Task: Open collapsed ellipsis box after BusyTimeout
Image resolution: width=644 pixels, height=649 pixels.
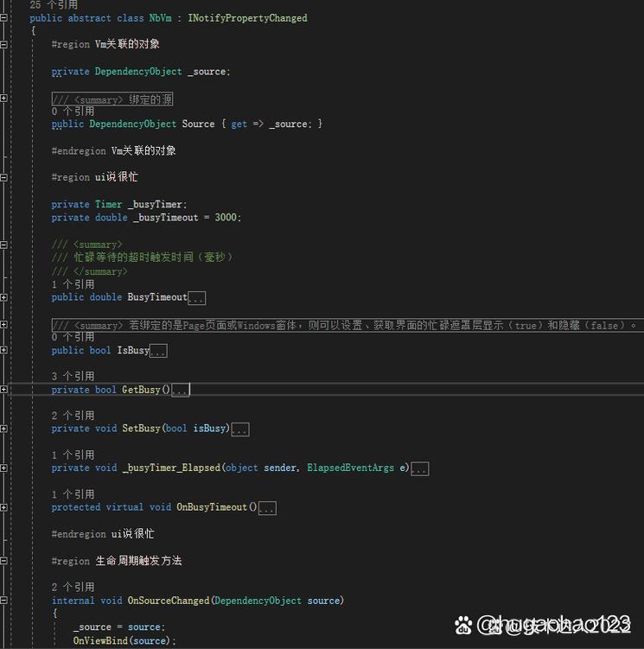Action: click(x=197, y=298)
